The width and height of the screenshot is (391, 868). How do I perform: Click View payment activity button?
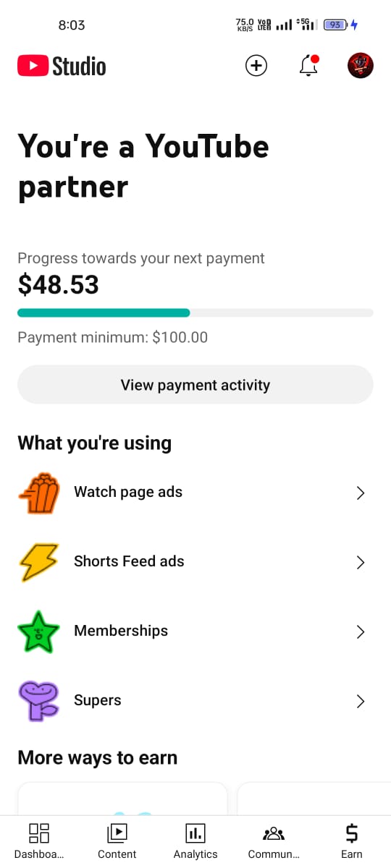tap(195, 385)
